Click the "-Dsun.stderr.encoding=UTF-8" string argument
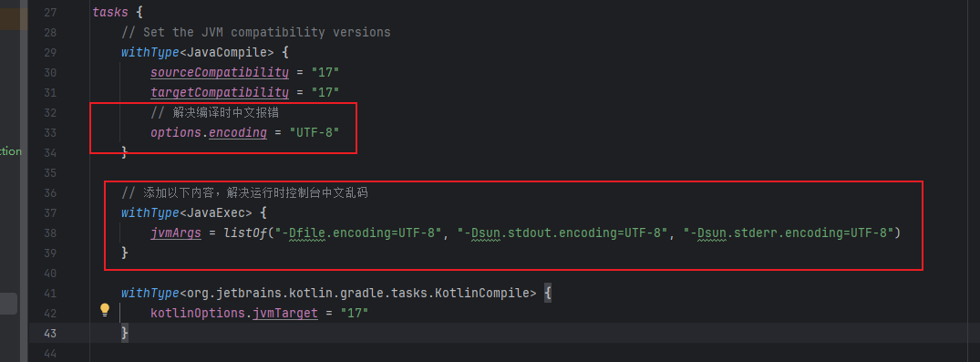980x362 pixels. 789,233
